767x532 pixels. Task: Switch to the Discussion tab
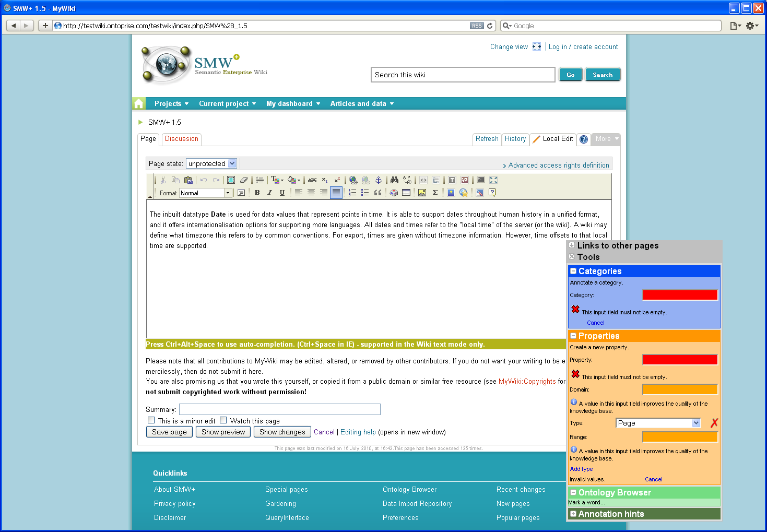(182, 139)
